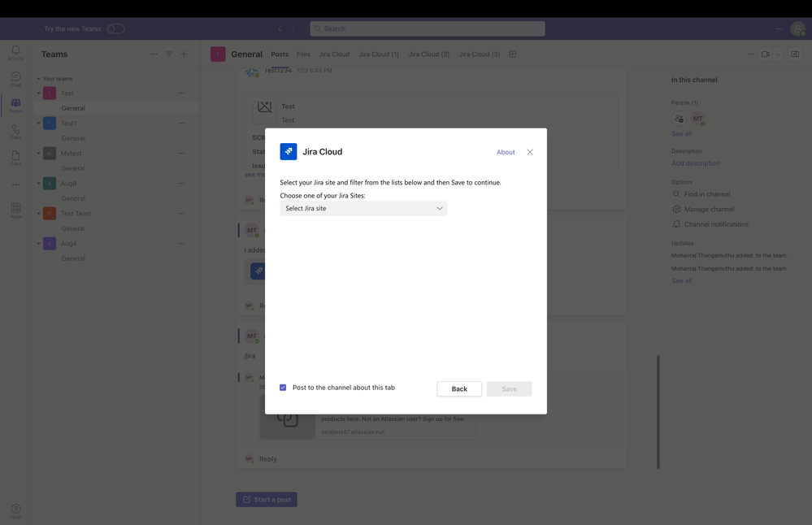Click See all under Updates
812x525 pixels.
(681, 280)
